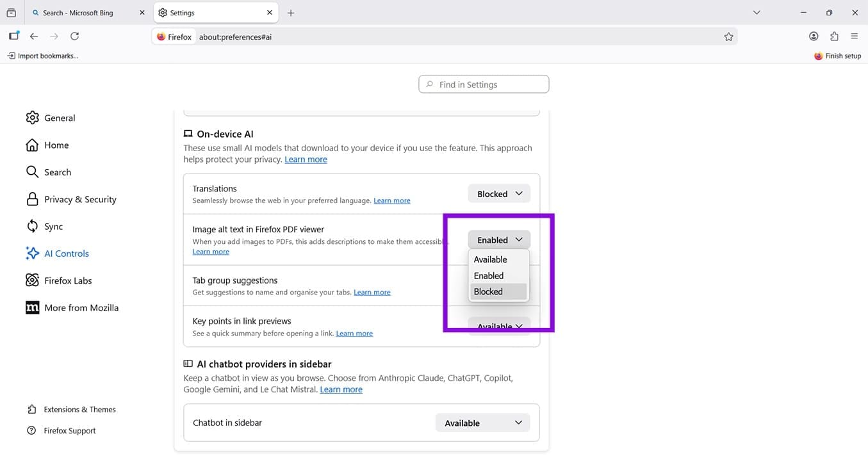This screenshot has height=461, width=868.
Task: Click the Sync arrows icon
Action: point(32,227)
